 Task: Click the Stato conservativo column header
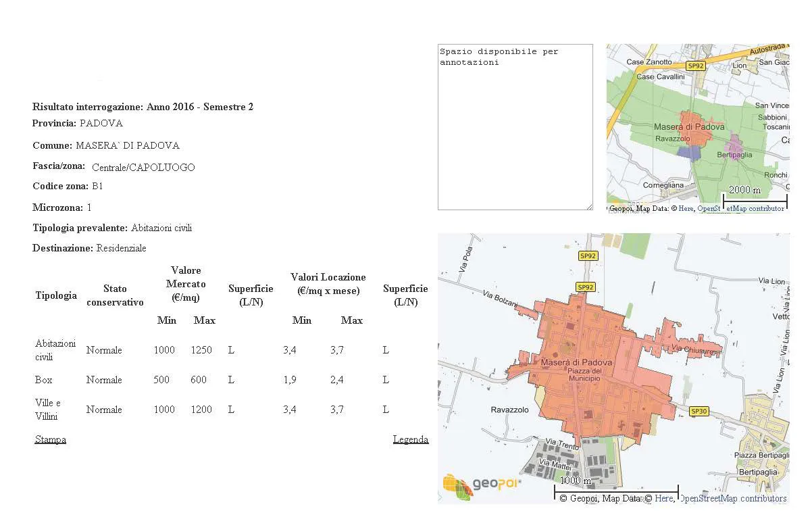pyautogui.click(x=115, y=295)
